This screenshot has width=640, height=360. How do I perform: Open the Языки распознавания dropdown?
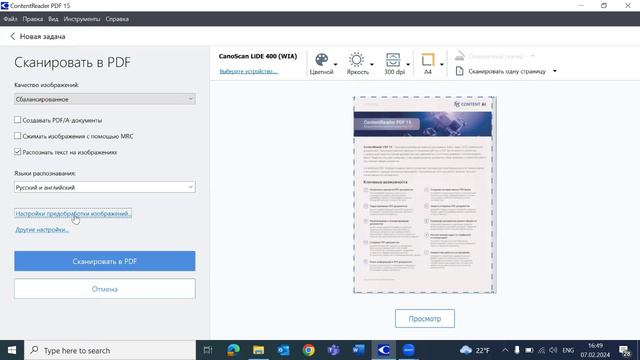[x=105, y=187]
